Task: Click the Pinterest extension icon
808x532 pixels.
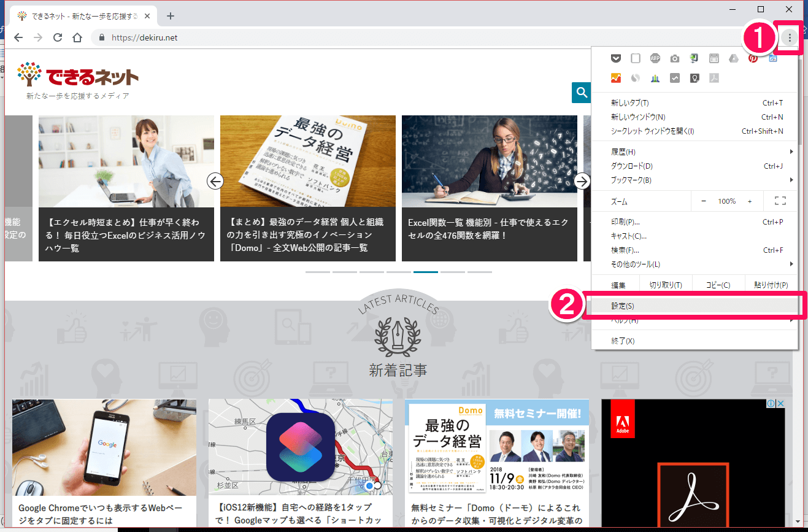Action: pos(753,58)
